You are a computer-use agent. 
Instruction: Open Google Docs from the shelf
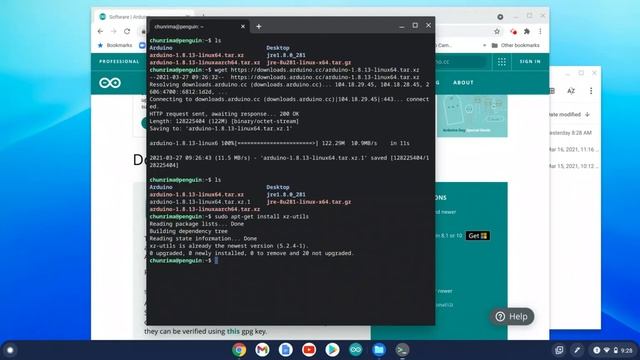[285, 350]
